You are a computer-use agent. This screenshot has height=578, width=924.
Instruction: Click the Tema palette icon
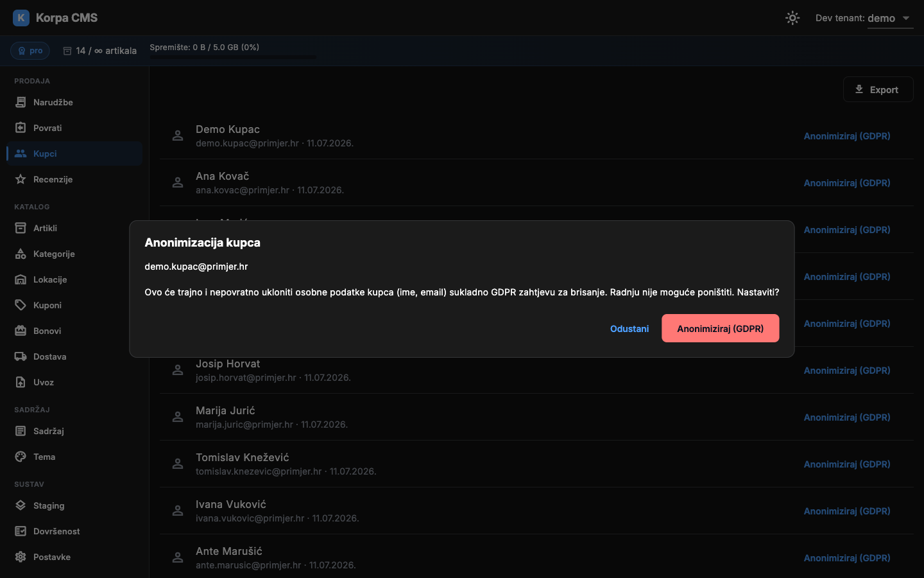coord(21,457)
